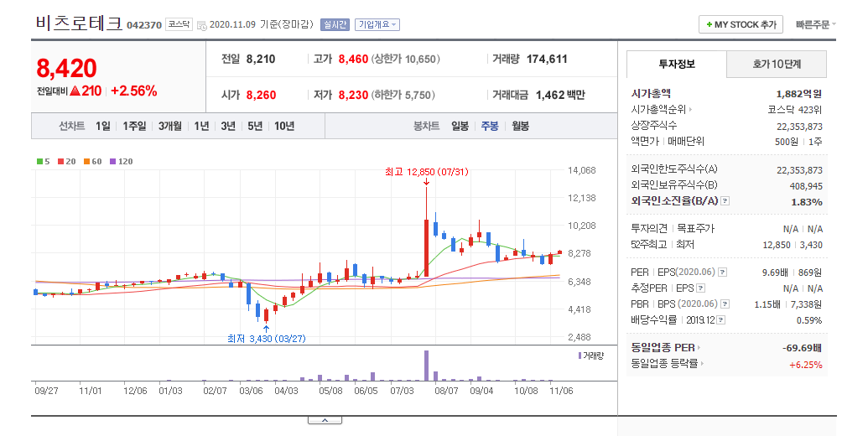Show the 월봉 monthly candle chart
868x436 pixels.
(520, 126)
